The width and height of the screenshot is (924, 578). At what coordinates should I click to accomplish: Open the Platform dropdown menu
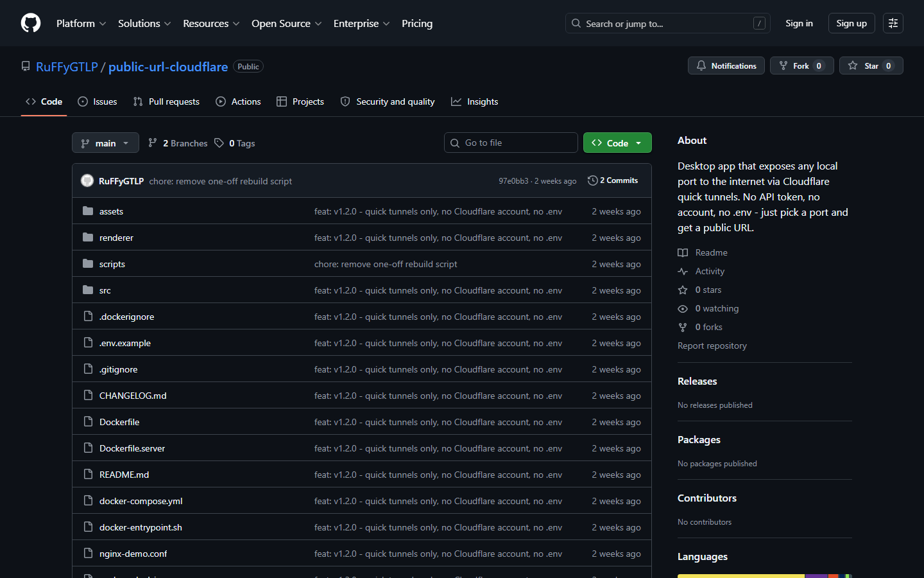click(81, 23)
